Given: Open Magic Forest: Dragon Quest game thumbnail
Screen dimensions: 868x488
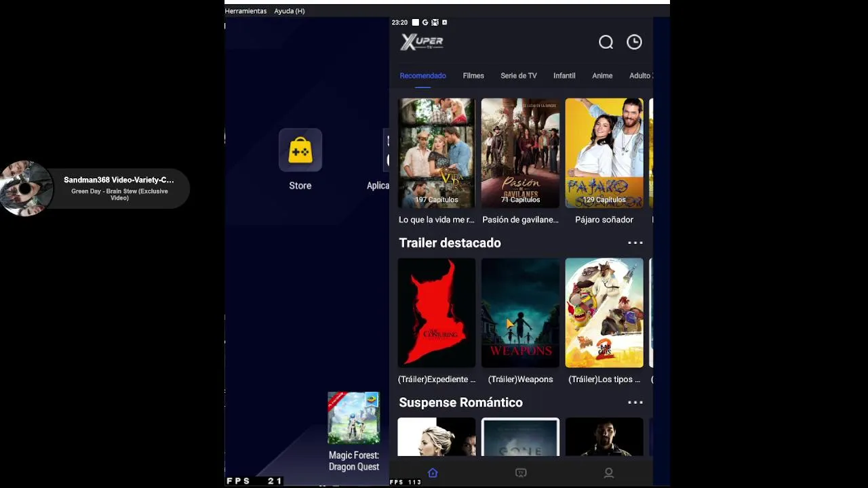Looking at the screenshot, I should (x=354, y=418).
